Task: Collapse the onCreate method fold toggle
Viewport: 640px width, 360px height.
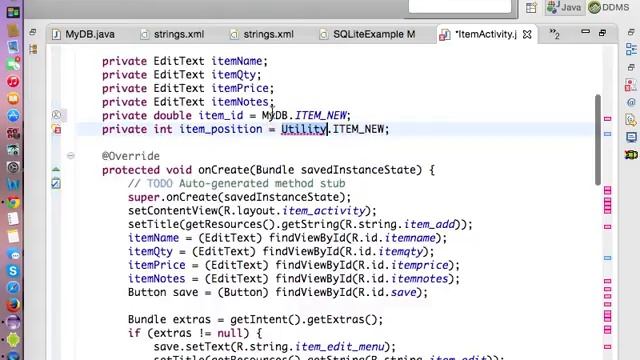Action: pos(71,156)
